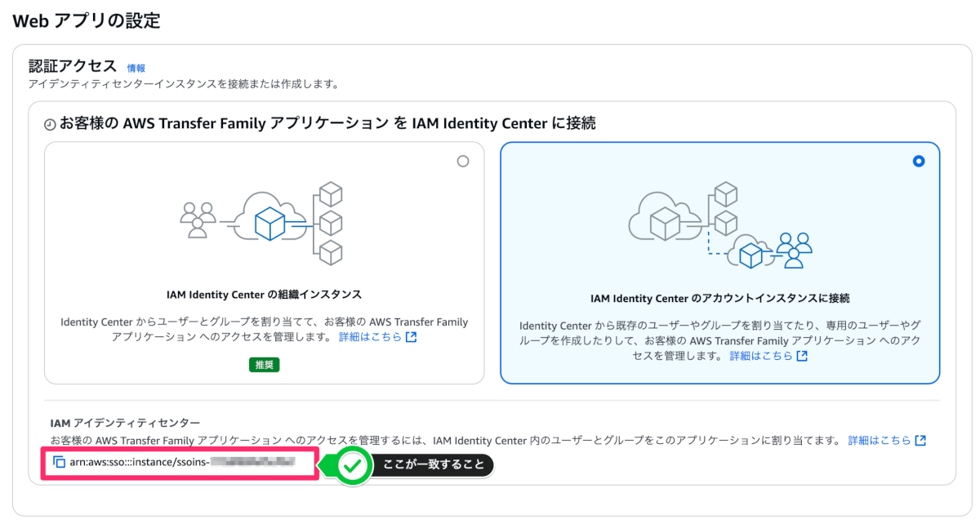
Task: Click the clock icon beside お客様の heading
Action: click(50, 125)
